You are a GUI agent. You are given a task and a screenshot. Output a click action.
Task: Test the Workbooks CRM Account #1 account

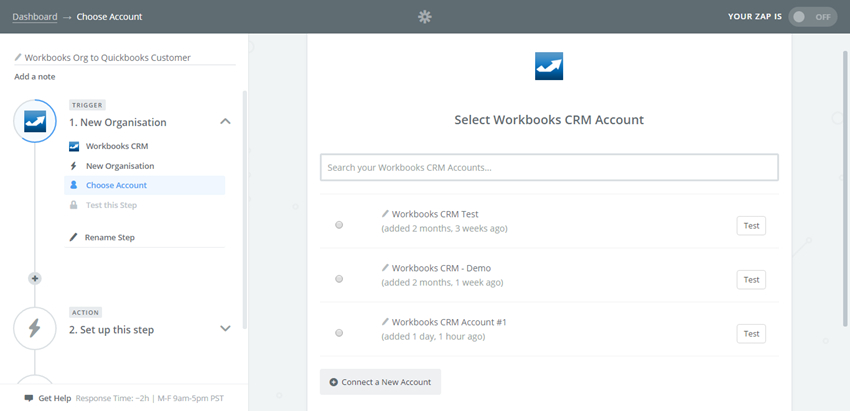[x=751, y=334]
